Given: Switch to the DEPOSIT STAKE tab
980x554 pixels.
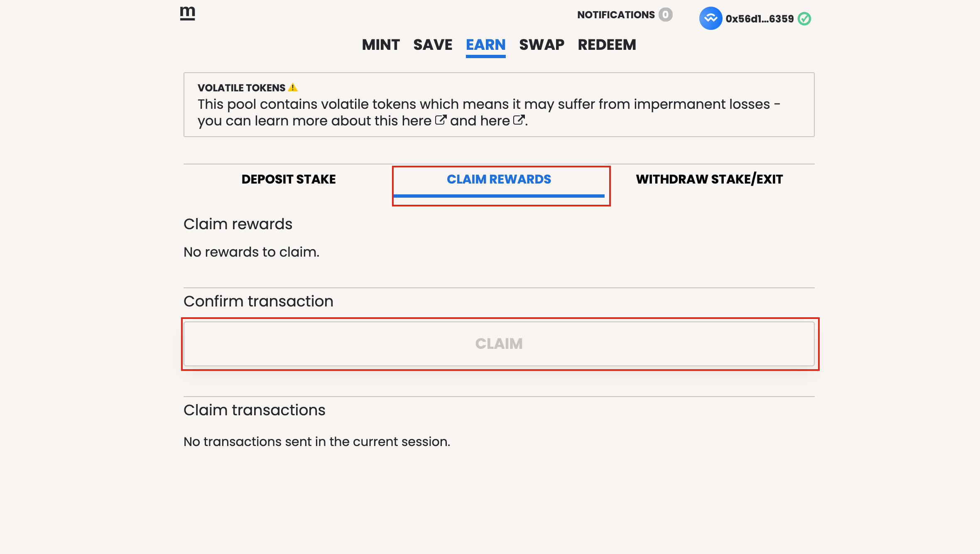Looking at the screenshot, I should (x=289, y=179).
